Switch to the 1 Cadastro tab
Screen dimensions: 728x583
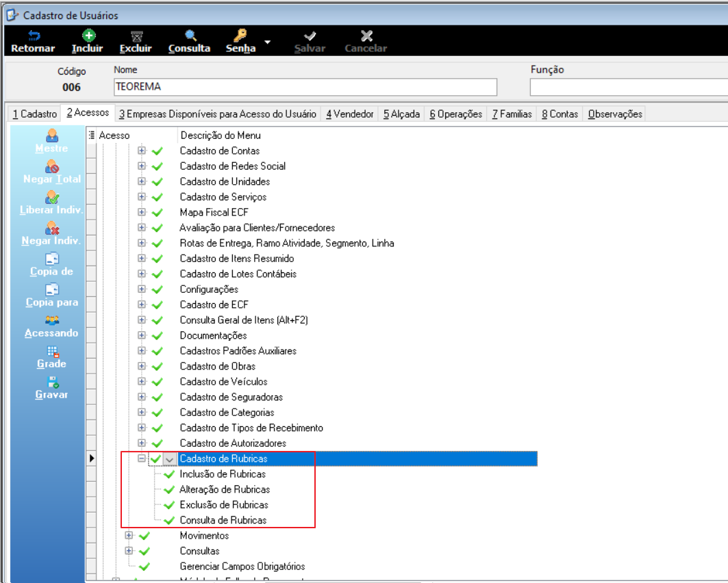coord(35,114)
